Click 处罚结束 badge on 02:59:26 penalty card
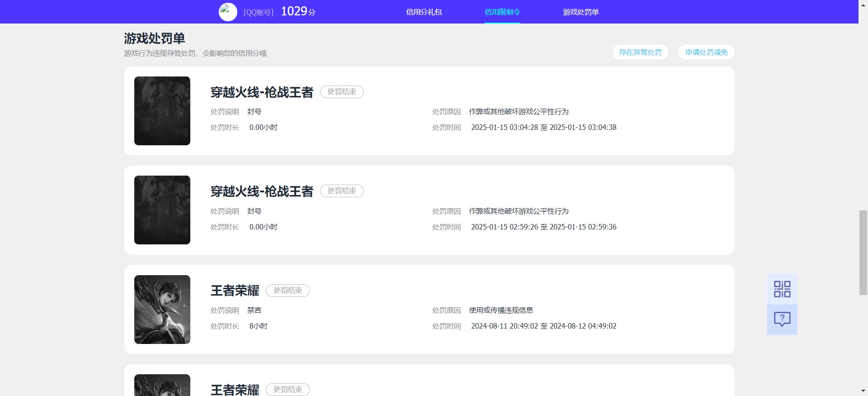 coord(342,191)
